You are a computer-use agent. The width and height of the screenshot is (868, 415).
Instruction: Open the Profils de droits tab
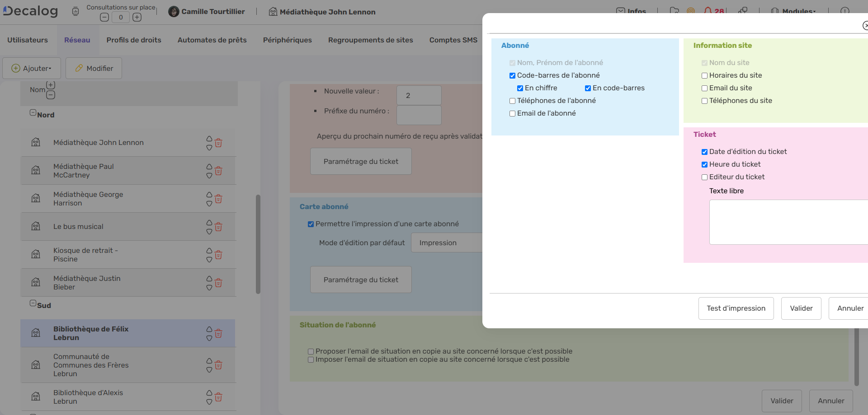134,40
